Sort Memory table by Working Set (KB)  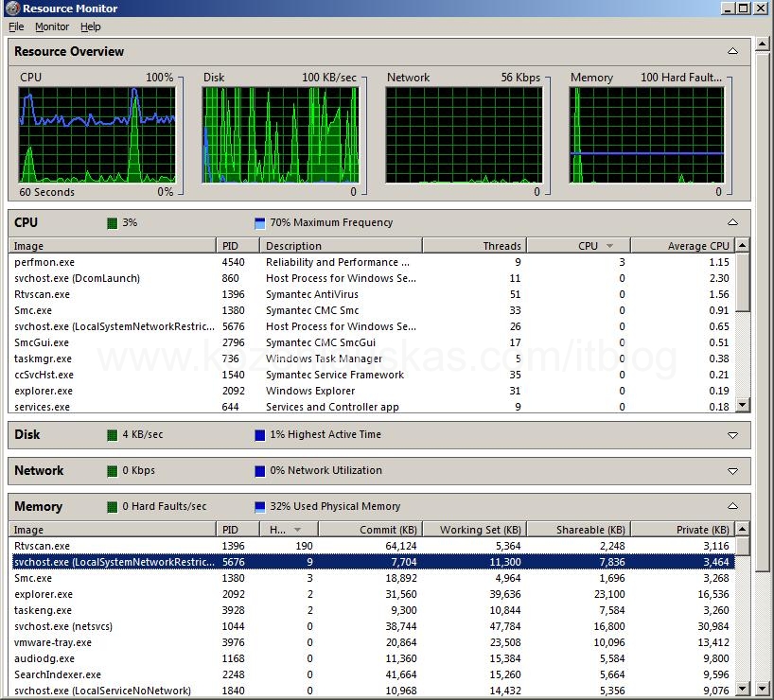point(475,530)
